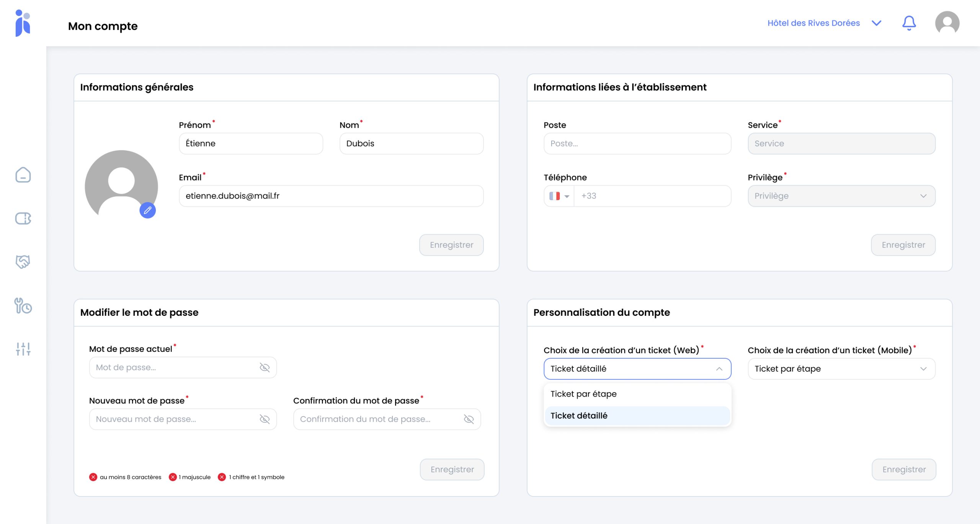
Task: Open the tickets icon in sidebar
Action: (x=23, y=219)
